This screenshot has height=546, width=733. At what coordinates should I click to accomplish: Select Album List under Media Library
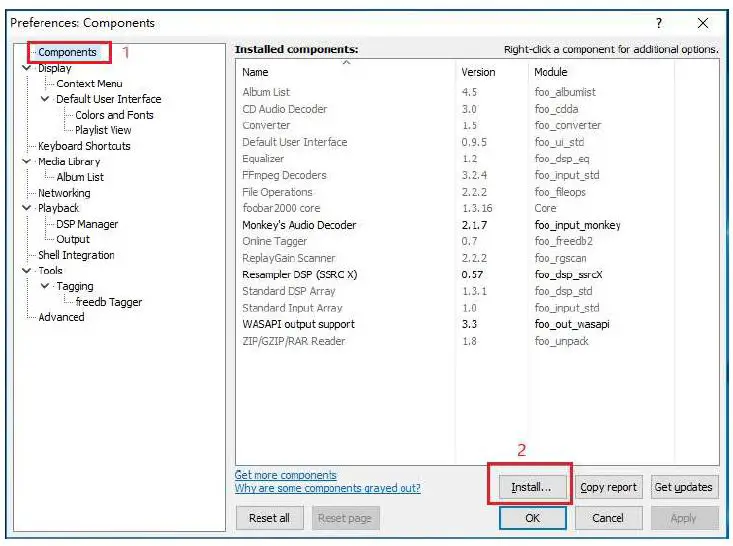point(80,177)
